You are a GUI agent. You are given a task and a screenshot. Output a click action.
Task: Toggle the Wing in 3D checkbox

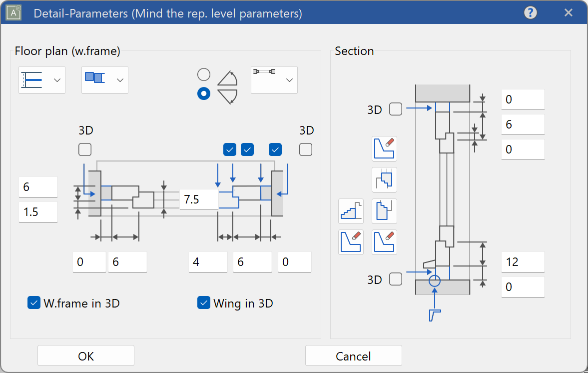tap(204, 303)
